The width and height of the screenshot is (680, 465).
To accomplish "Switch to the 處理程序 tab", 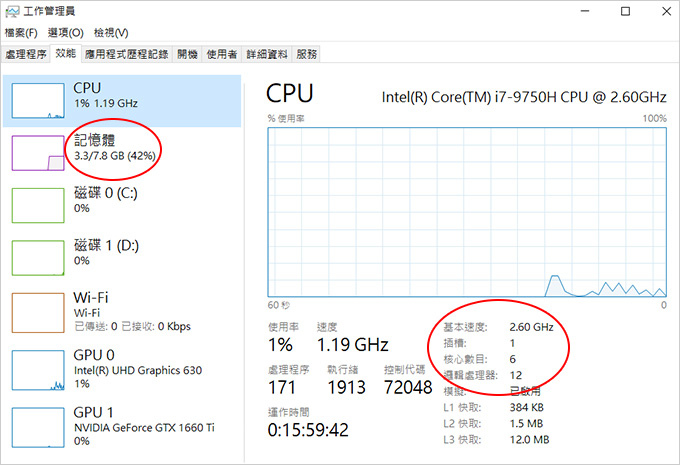I will 26,54.
